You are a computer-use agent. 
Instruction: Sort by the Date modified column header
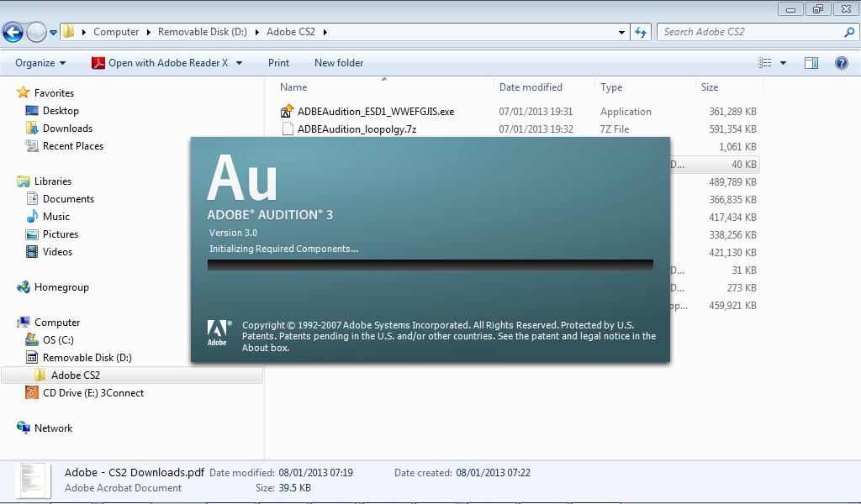531,87
